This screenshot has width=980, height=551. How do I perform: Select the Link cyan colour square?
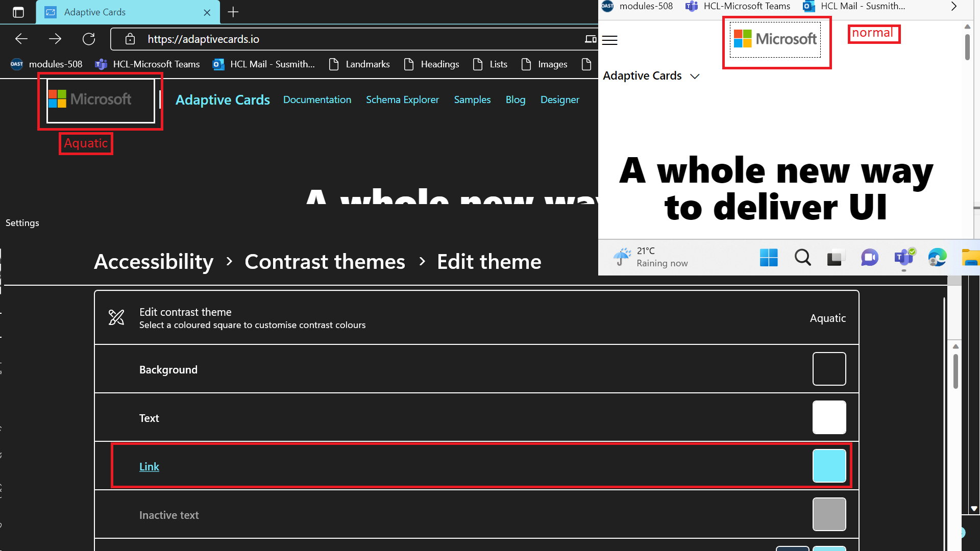tap(829, 466)
